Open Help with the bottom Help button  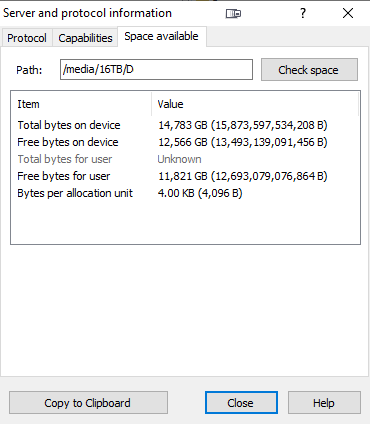[324, 403]
